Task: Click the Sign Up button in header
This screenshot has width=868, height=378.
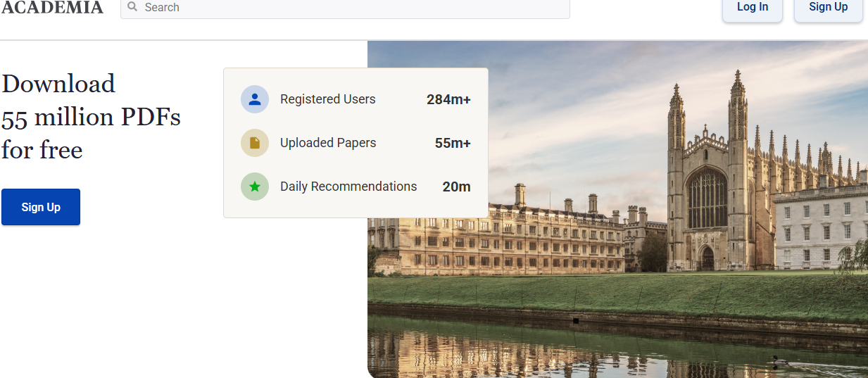Action: coord(828,8)
